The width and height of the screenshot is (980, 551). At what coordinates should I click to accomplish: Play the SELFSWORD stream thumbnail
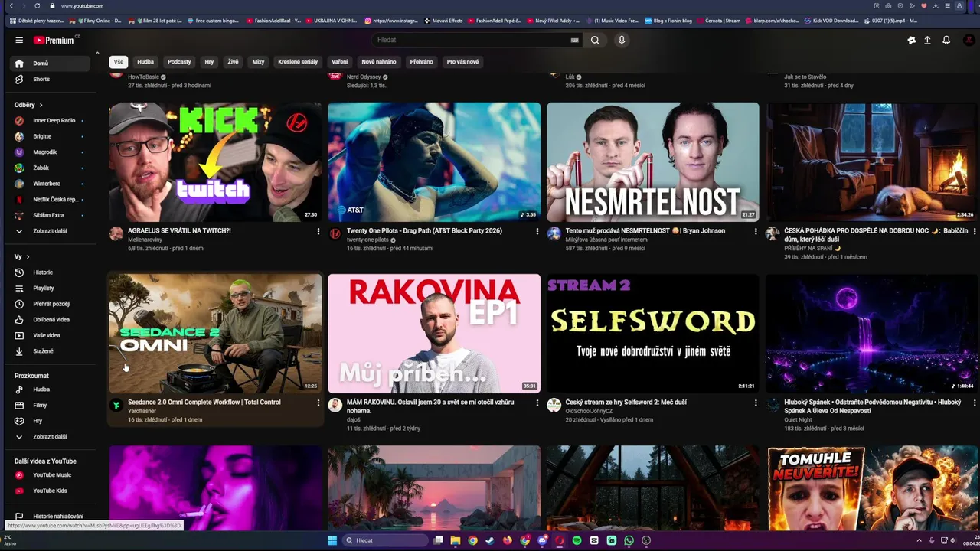click(653, 334)
